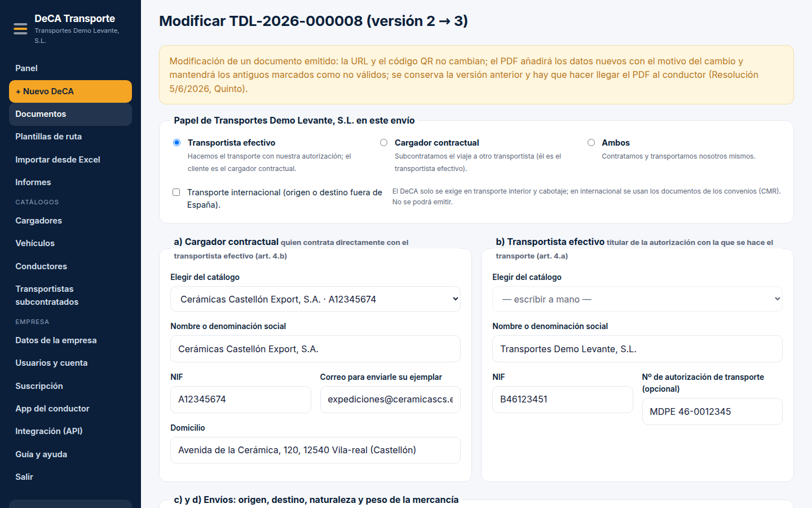
Task: Select the Transportista efectivo radio button
Action: 176,143
